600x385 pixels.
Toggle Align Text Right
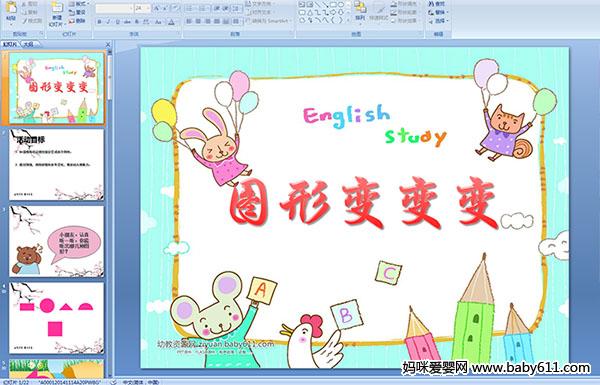(x=207, y=22)
